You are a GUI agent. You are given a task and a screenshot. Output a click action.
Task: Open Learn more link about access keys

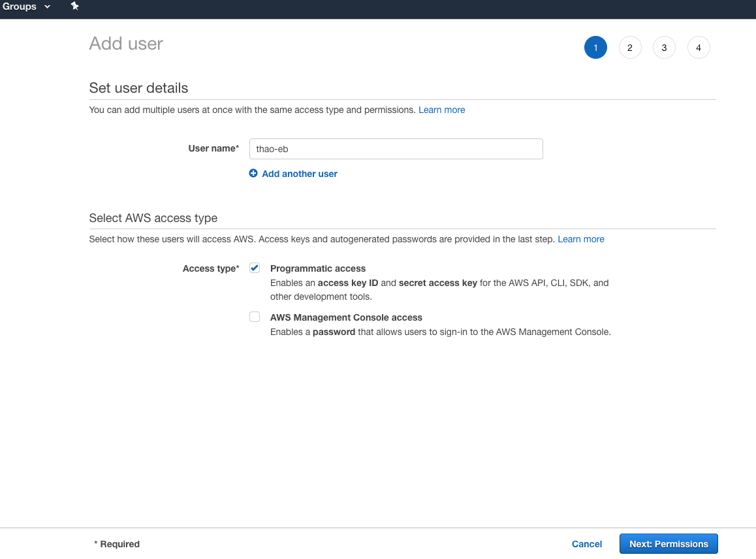[580, 239]
